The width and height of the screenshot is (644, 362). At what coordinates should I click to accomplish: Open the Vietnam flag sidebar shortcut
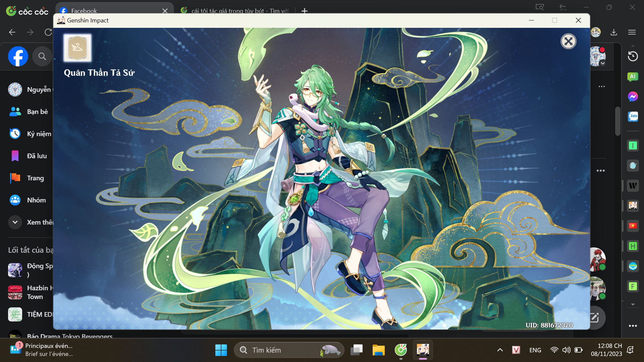[x=633, y=226]
